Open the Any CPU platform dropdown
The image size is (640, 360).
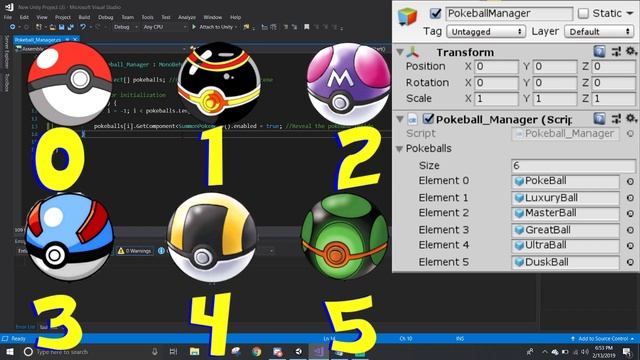pos(164,27)
